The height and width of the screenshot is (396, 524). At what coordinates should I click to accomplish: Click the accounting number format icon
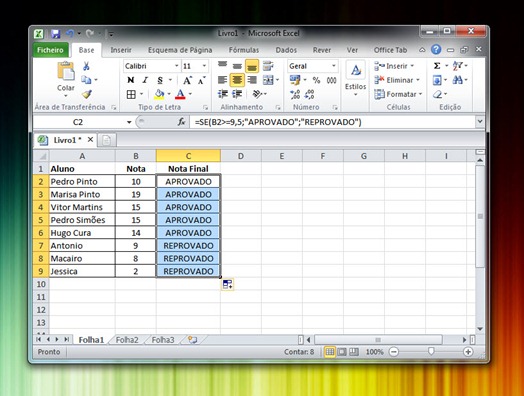pyautogui.click(x=295, y=80)
